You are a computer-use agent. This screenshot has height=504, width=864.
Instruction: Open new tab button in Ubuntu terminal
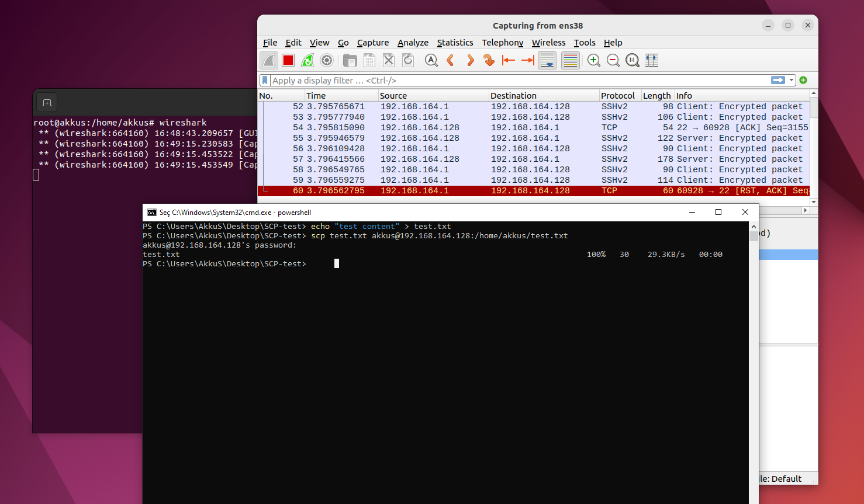(47, 103)
